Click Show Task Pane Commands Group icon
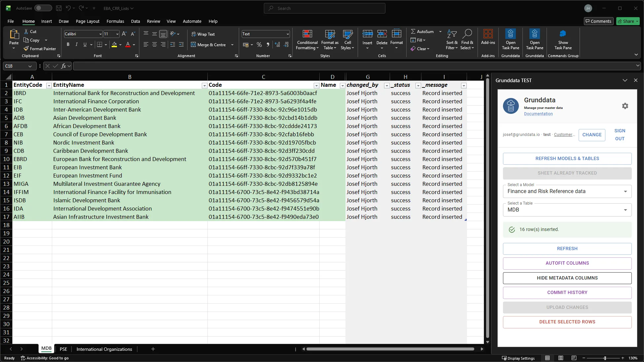 click(563, 34)
